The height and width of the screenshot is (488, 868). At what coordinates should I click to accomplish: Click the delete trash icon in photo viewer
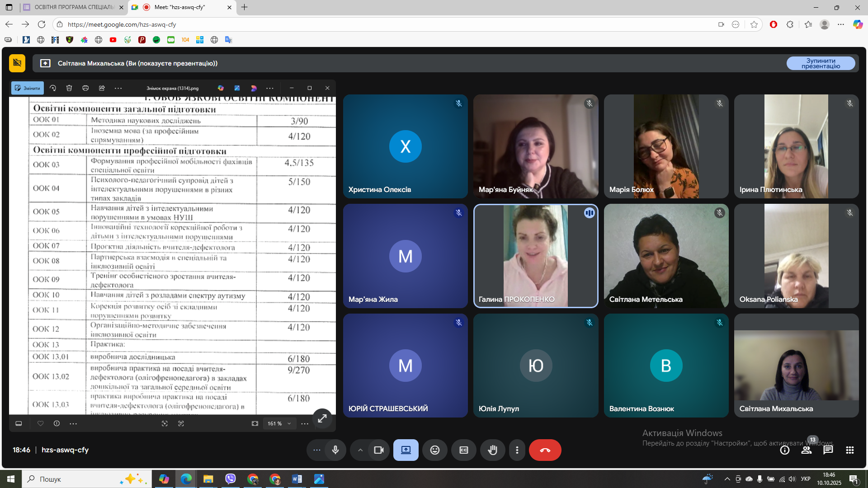(69, 88)
